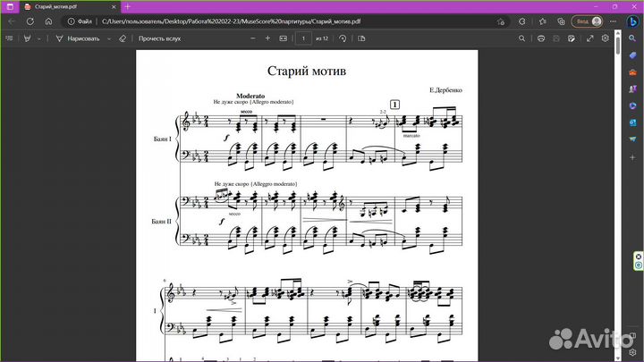Zoom out with the minus icon
The image size is (644, 362).
click(x=253, y=38)
